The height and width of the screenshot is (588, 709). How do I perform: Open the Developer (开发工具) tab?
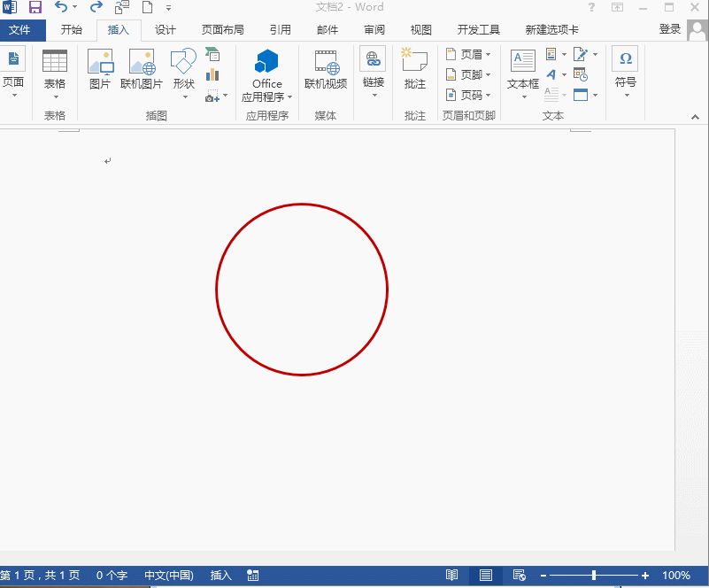pos(478,30)
